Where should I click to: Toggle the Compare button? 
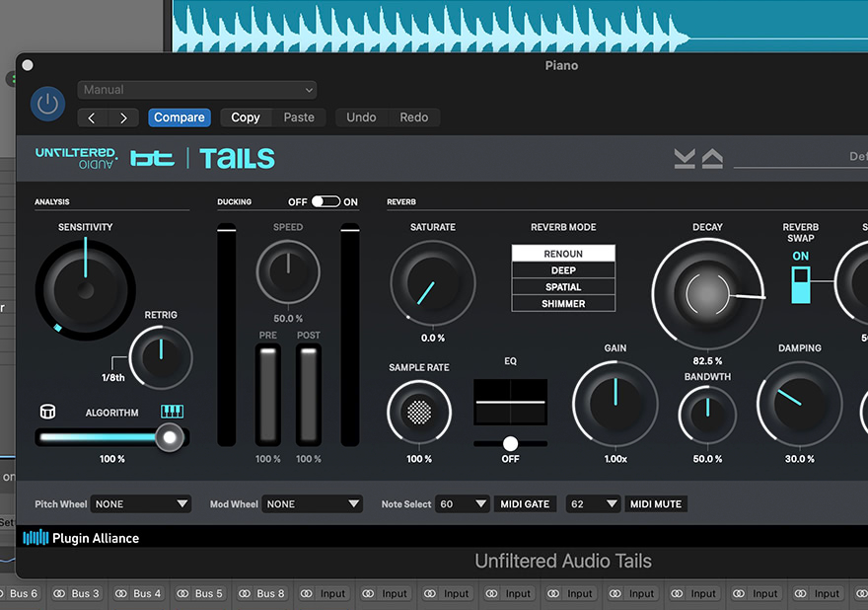coord(180,117)
